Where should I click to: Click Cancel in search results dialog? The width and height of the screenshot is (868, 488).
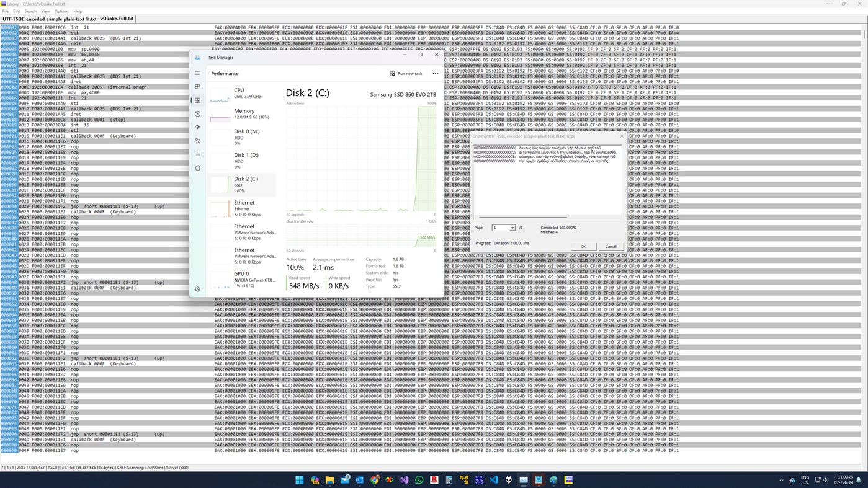(611, 246)
